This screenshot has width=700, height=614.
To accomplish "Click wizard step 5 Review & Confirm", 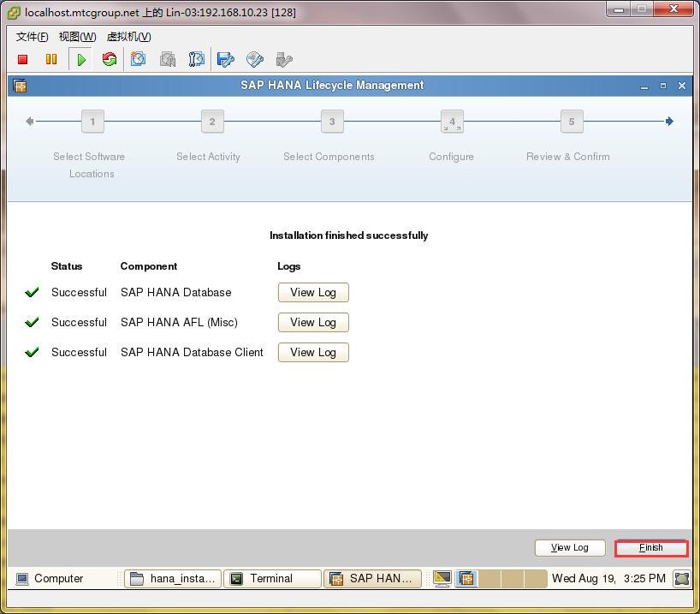I will (x=572, y=122).
